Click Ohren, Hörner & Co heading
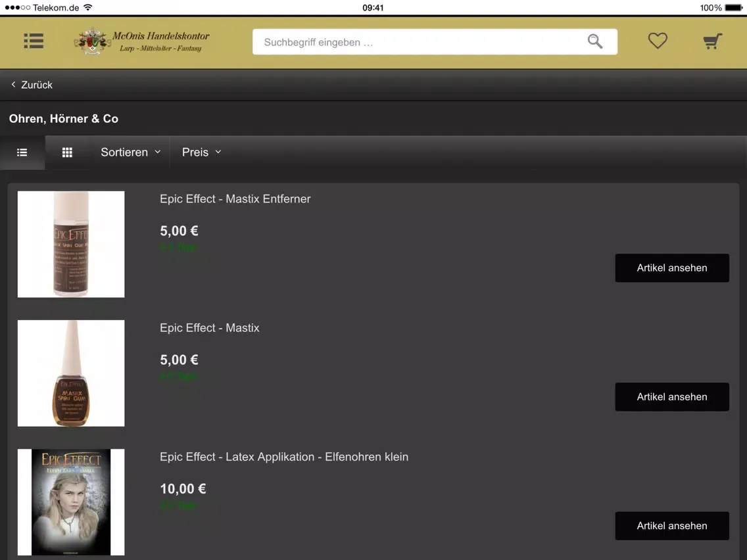This screenshot has height=560, width=747. (x=63, y=118)
